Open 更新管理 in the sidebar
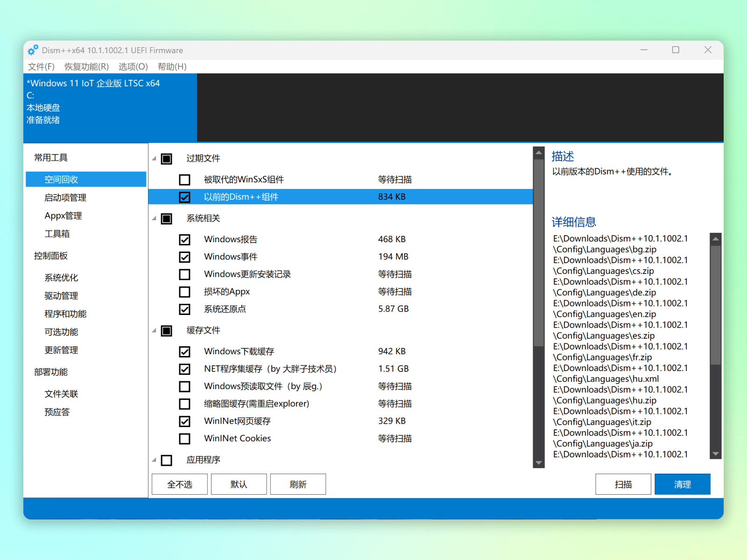The image size is (747, 560). [x=61, y=350]
